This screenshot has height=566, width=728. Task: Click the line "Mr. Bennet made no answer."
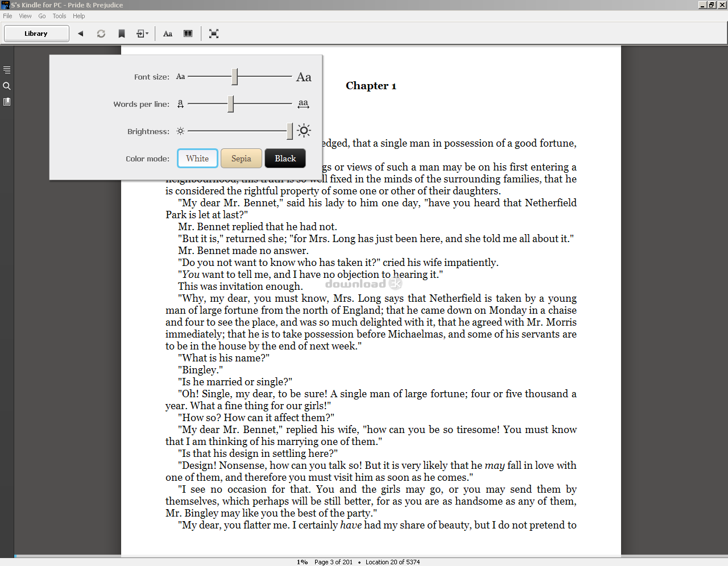[243, 251]
